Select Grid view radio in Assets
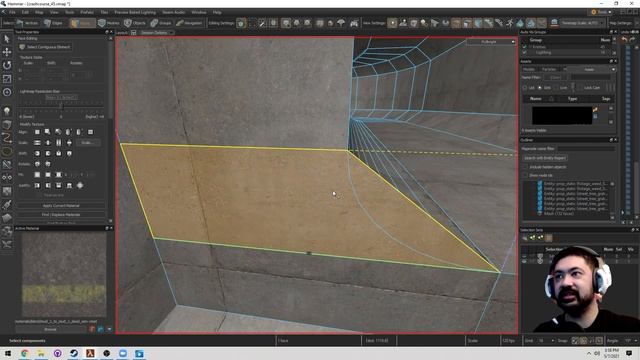 pos(540,88)
